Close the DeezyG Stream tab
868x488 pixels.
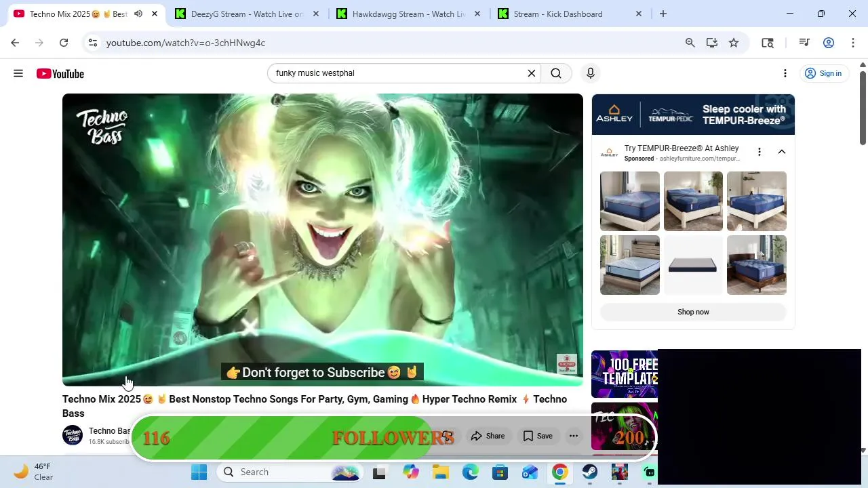point(315,14)
